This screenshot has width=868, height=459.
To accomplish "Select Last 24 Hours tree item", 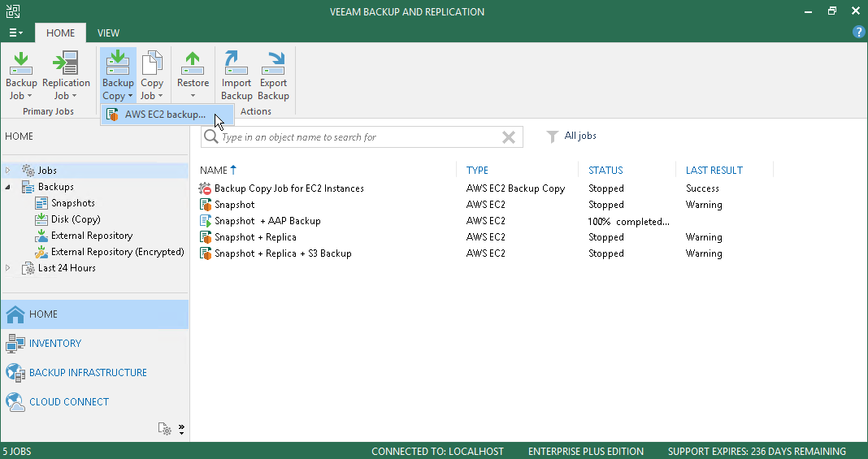I will click(67, 267).
